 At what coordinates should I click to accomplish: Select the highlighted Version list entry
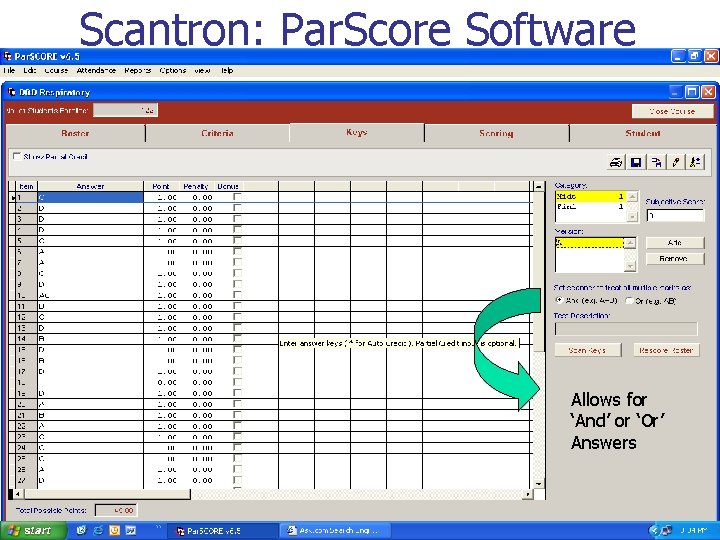click(590, 242)
